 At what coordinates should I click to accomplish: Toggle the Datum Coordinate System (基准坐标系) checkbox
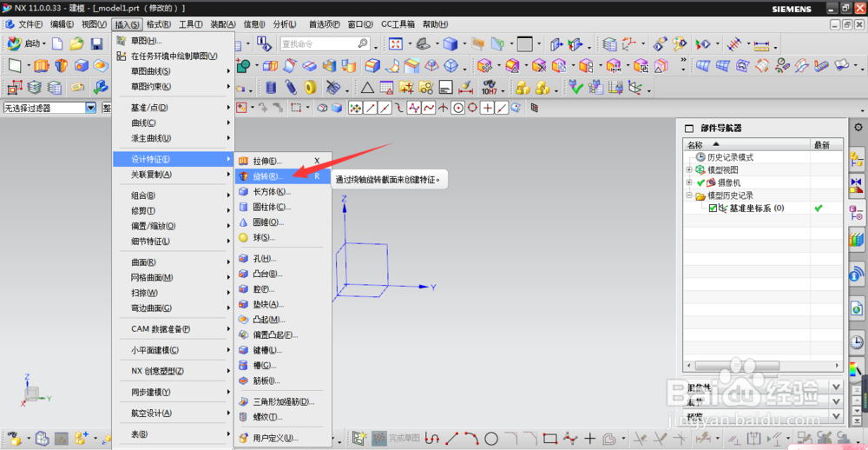713,208
